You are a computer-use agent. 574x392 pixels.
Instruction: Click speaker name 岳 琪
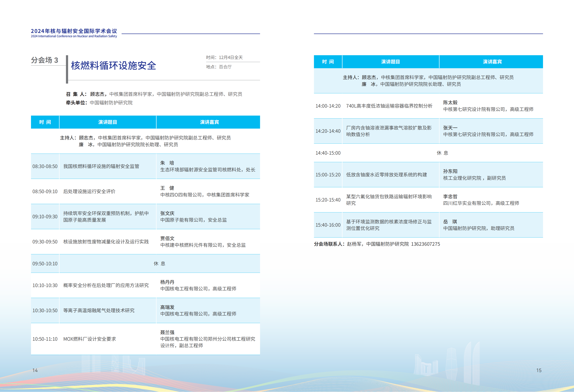450,222
